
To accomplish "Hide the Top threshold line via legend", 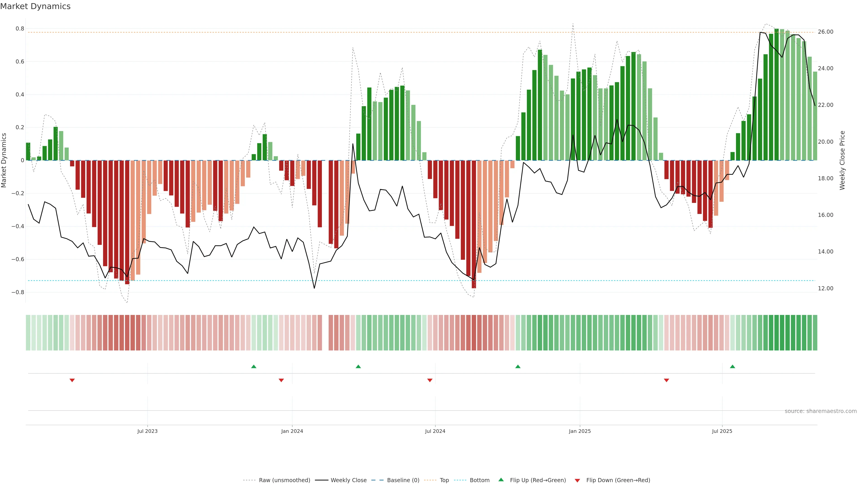I will point(444,480).
